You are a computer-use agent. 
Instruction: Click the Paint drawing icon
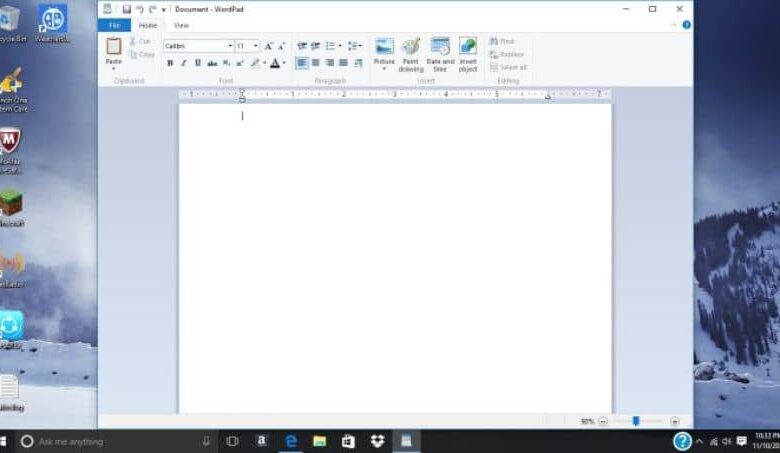tap(411, 54)
